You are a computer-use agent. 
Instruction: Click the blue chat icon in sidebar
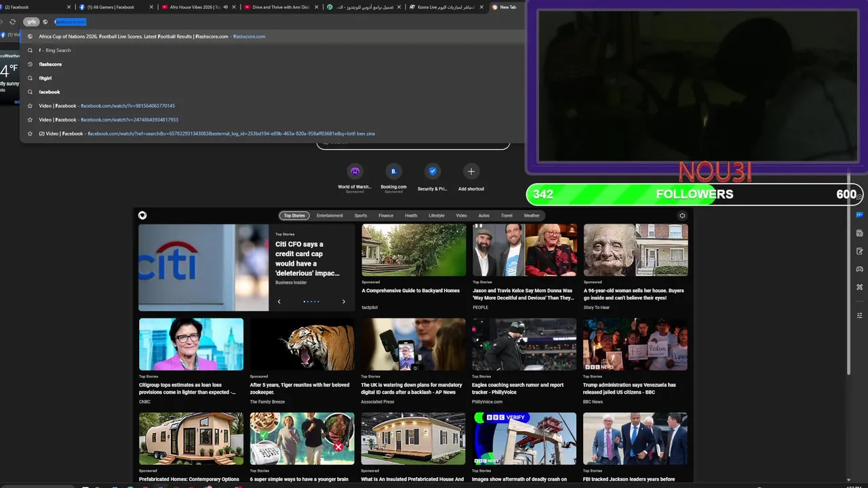point(859,215)
